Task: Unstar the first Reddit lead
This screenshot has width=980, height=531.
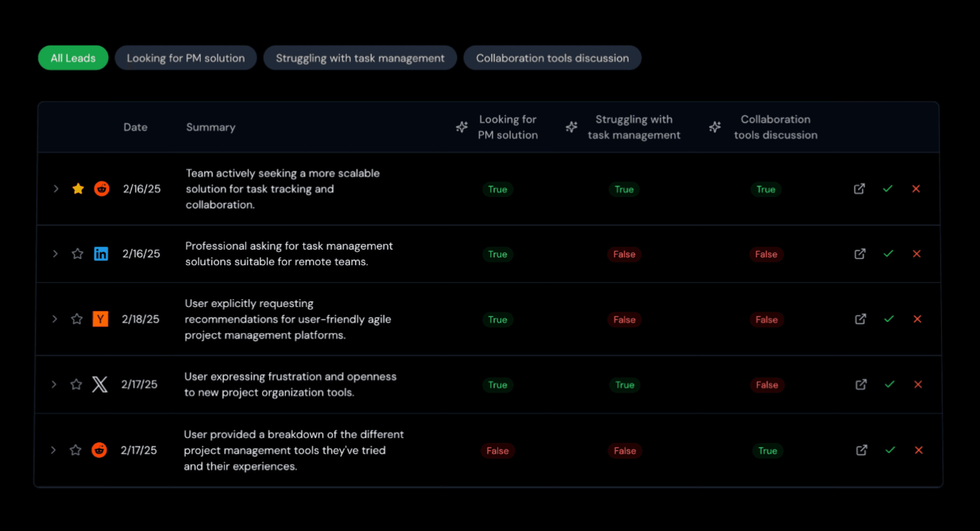Action: click(78, 189)
